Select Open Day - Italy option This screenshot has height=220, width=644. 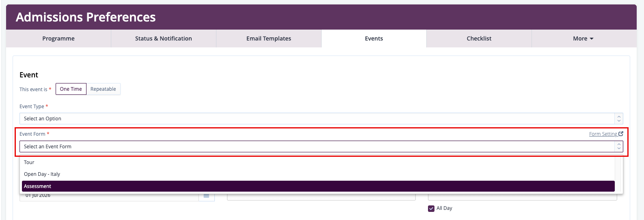click(x=318, y=174)
